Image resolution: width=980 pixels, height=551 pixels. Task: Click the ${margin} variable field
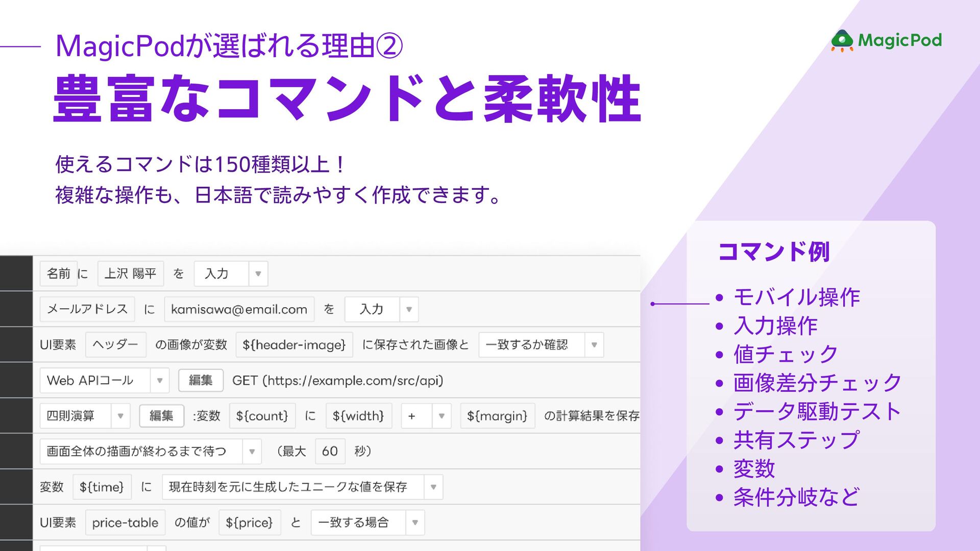pyautogui.click(x=497, y=416)
